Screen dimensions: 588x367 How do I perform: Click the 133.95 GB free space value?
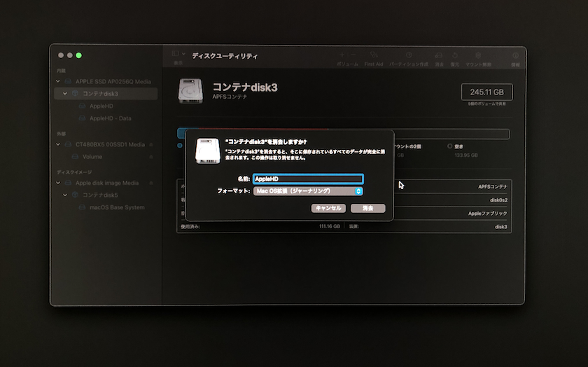[x=466, y=155]
